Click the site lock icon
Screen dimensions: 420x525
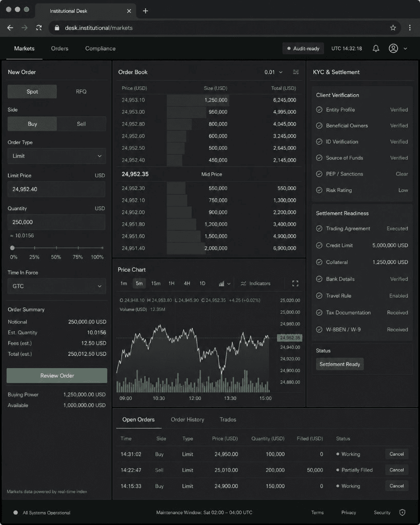(x=57, y=28)
